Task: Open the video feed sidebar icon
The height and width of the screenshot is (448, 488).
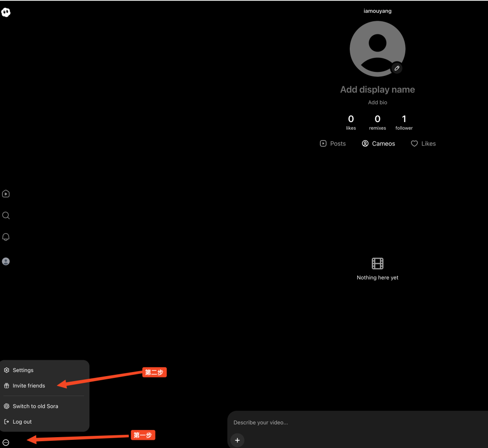Action: [6, 193]
